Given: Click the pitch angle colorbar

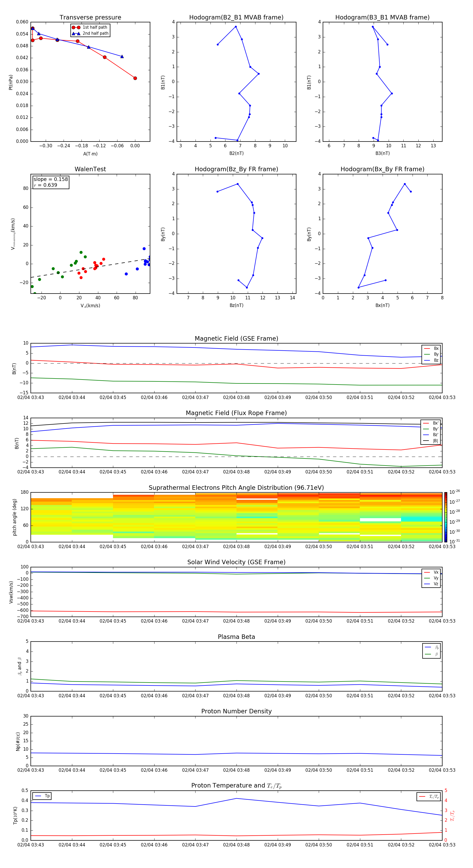Looking at the screenshot, I should 446,517.
